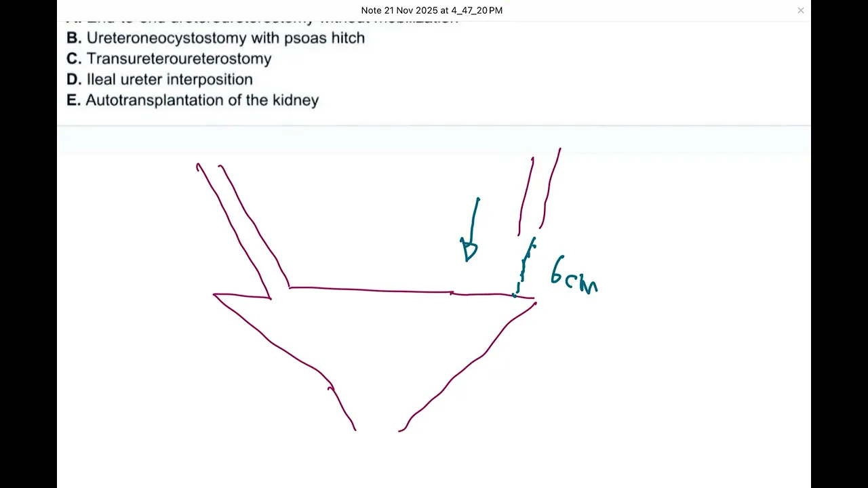Click the bladder neck opening at bottom
Image resolution: width=868 pixels, height=488 pixels.
377,428
